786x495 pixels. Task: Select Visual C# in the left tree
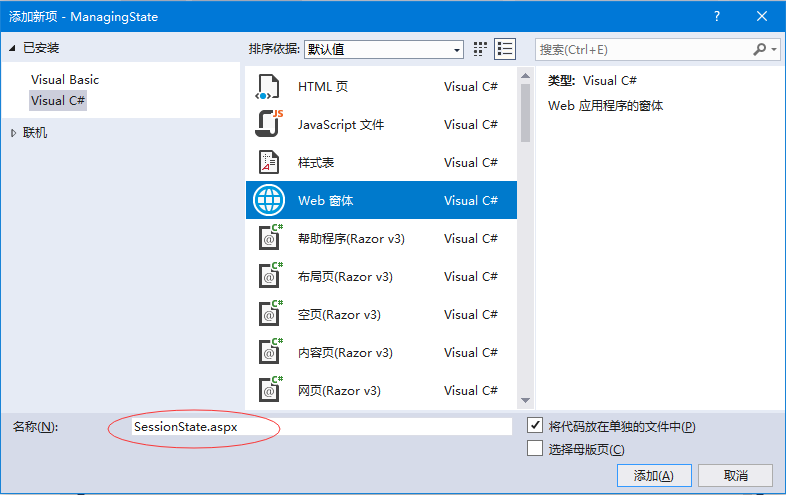pos(58,101)
